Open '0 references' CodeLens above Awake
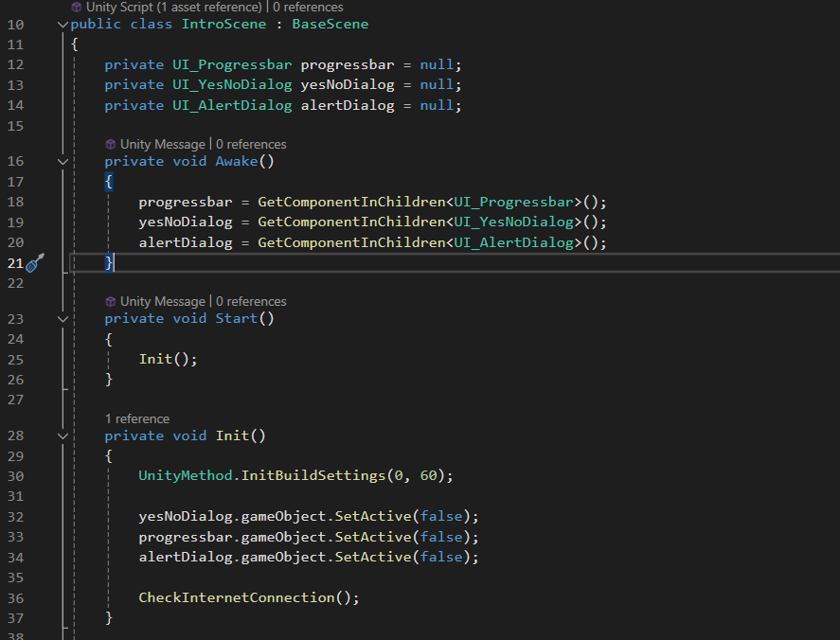This screenshot has width=840, height=640. tap(251, 144)
